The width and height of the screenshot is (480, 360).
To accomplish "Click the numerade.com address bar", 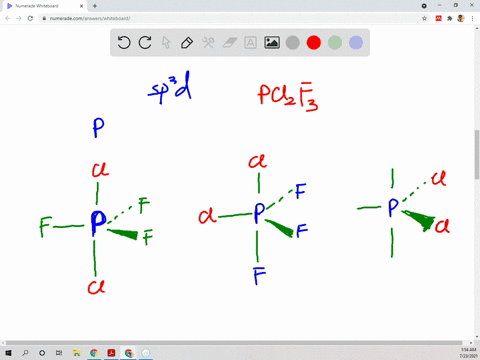I will (233, 18).
